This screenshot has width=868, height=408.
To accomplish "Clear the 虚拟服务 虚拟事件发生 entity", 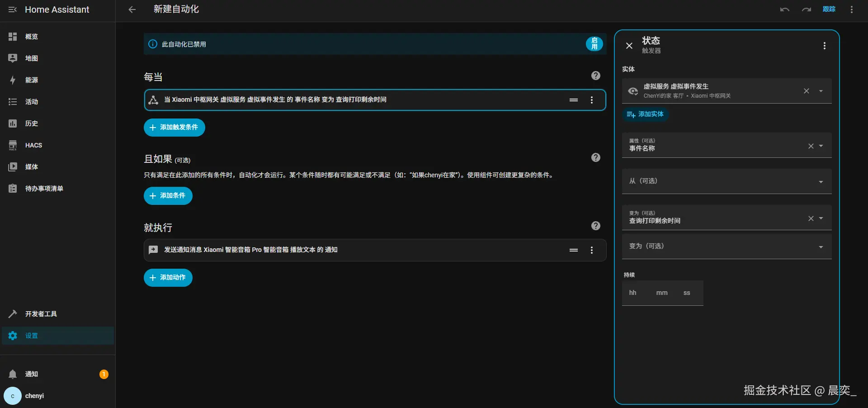I will [807, 91].
